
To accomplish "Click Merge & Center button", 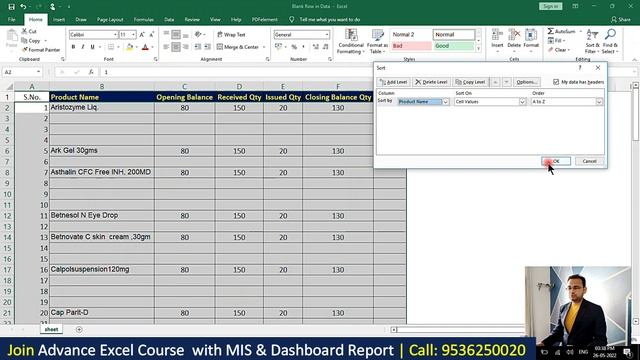I will point(238,47).
